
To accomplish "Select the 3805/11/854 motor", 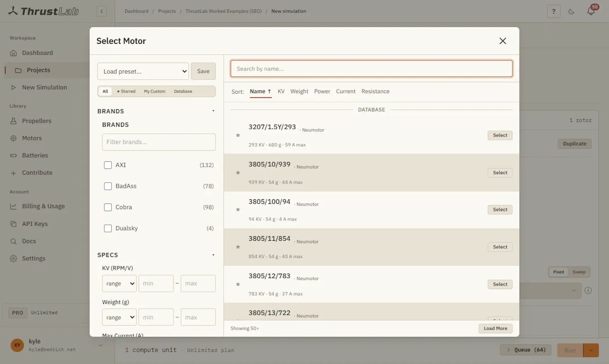I will click(500, 247).
